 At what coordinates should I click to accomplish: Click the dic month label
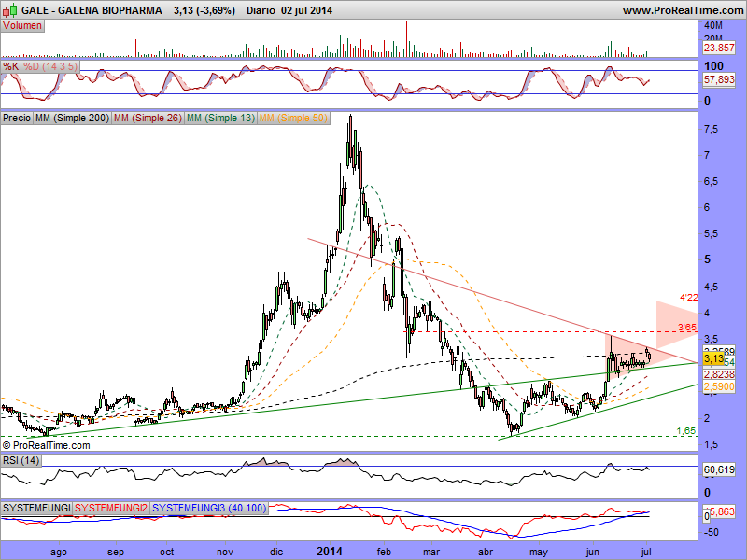click(276, 552)
